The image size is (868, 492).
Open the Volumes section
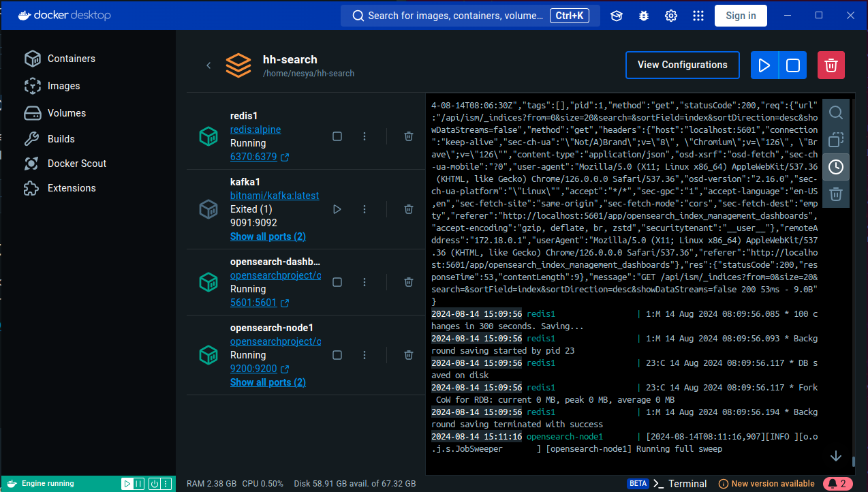click(66, 113)
